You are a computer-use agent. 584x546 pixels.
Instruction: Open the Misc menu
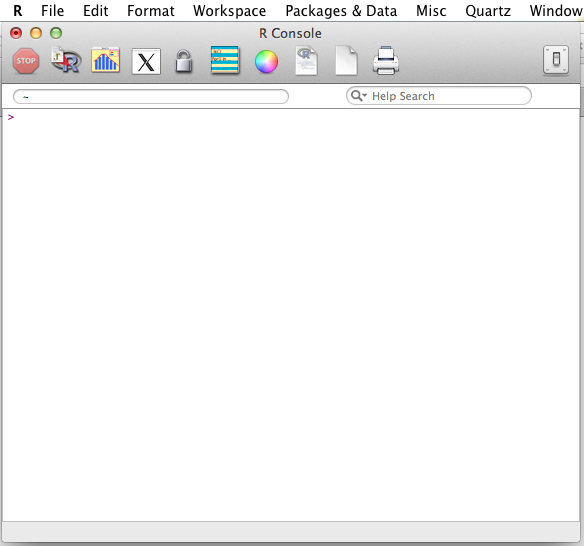pyautogui.click(x=431, y=11)
